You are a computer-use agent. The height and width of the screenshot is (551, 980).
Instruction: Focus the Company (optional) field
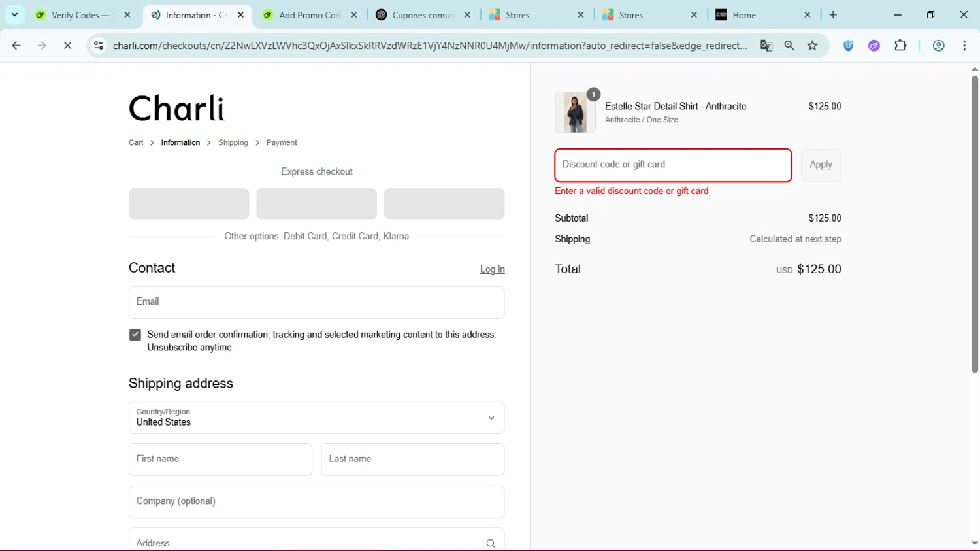316,502
